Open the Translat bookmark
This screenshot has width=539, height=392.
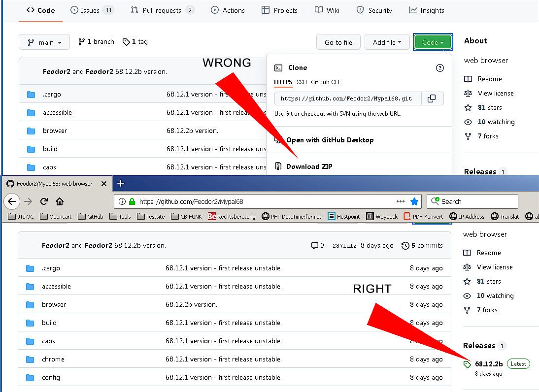pos(505,217)
